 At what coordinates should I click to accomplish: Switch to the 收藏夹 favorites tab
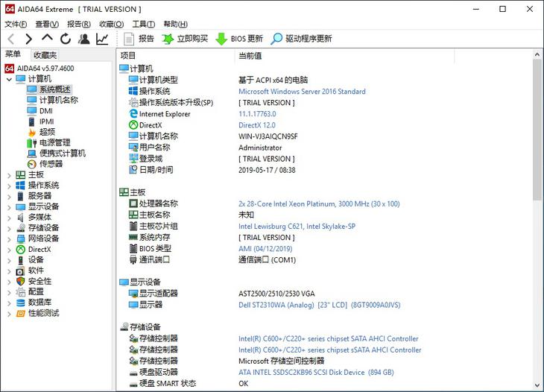point(45,55)
